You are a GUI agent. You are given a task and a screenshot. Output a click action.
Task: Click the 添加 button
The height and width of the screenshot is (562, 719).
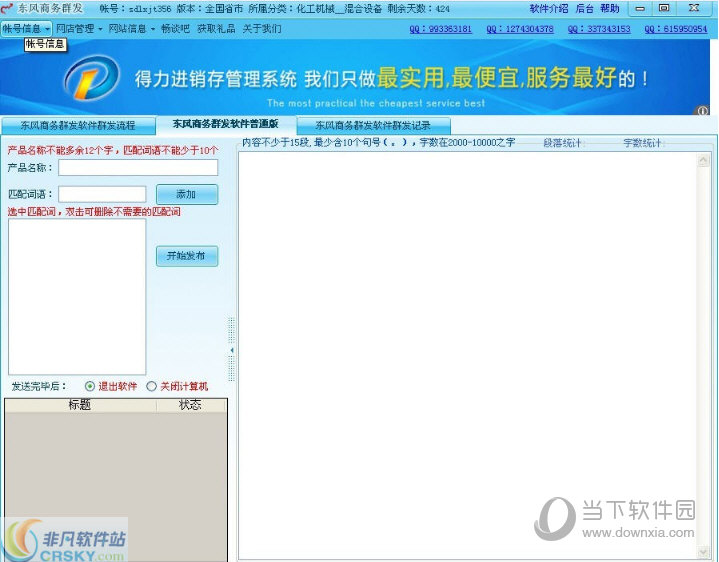tap(187, 194)
